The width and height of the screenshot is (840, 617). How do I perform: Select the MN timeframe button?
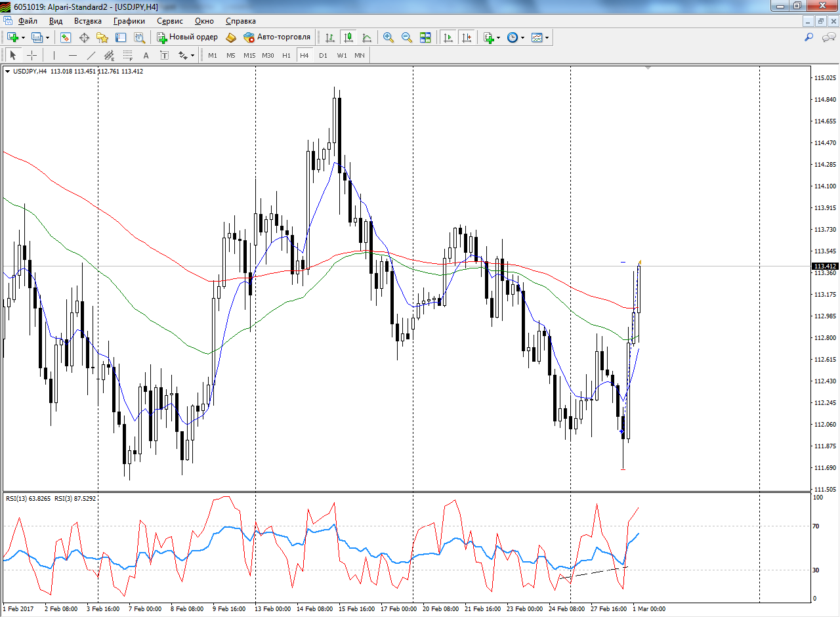coord(360,55)
